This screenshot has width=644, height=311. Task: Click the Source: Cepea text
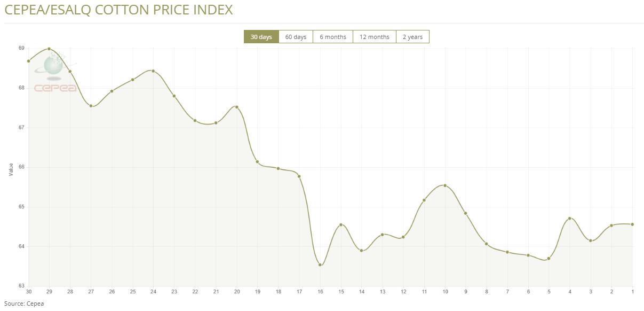tap(24, 304)
